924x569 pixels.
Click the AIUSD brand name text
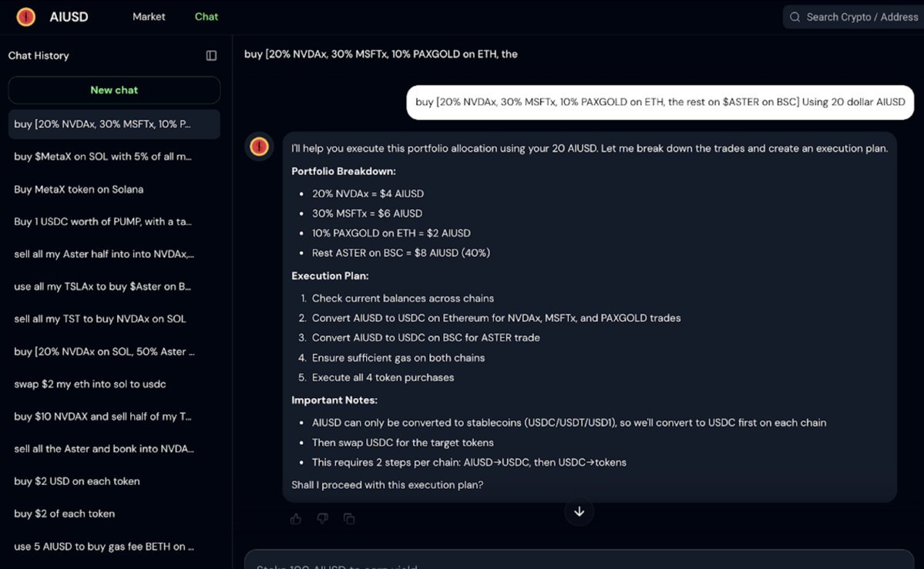point(69,17)
